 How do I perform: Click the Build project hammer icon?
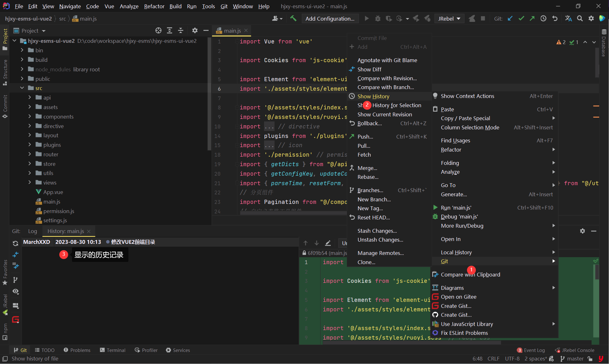click(293, 18)
